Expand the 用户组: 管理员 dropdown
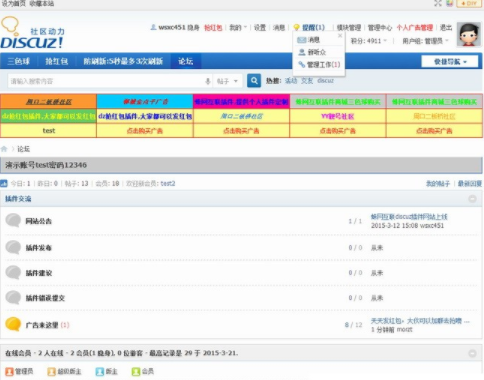 click(x=425, y=41)
